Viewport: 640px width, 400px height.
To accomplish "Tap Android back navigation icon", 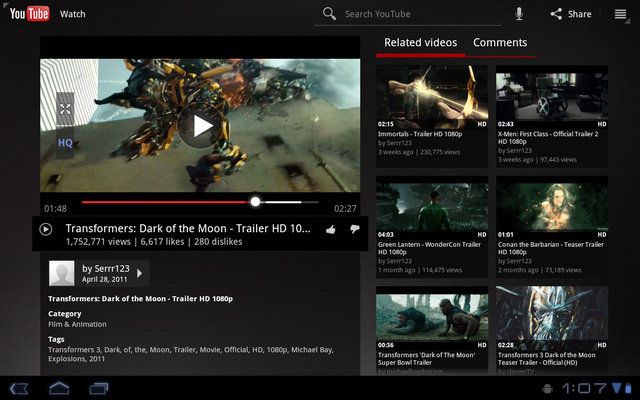I will 18,388.
